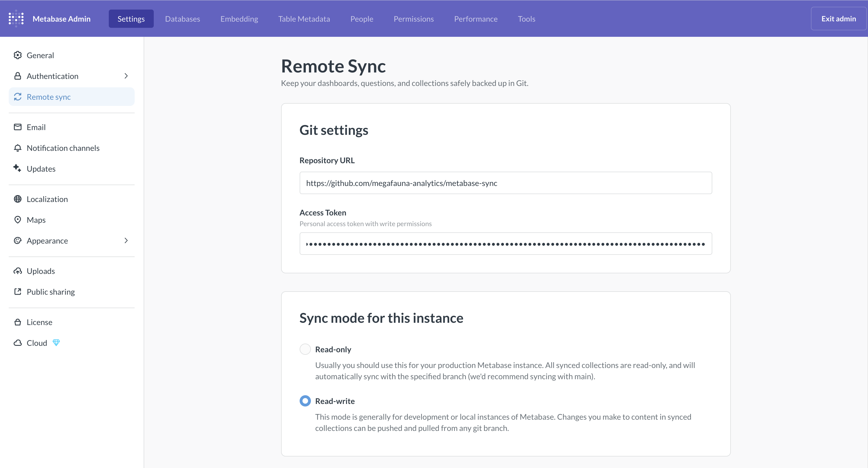Screen dimensions: 868x468
Task: Open Localization globe icon
Action: pos(17,199)
